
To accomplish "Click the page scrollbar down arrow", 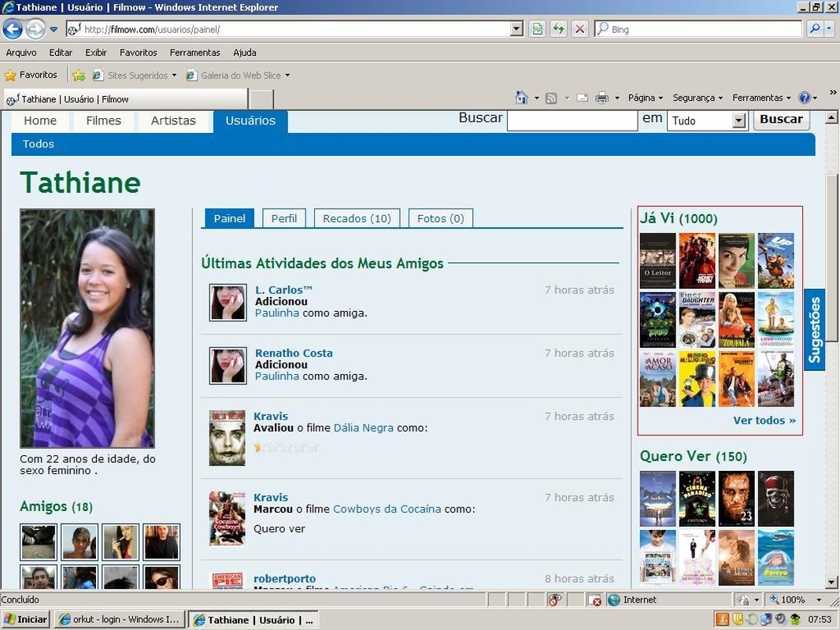I will (831, 582).
